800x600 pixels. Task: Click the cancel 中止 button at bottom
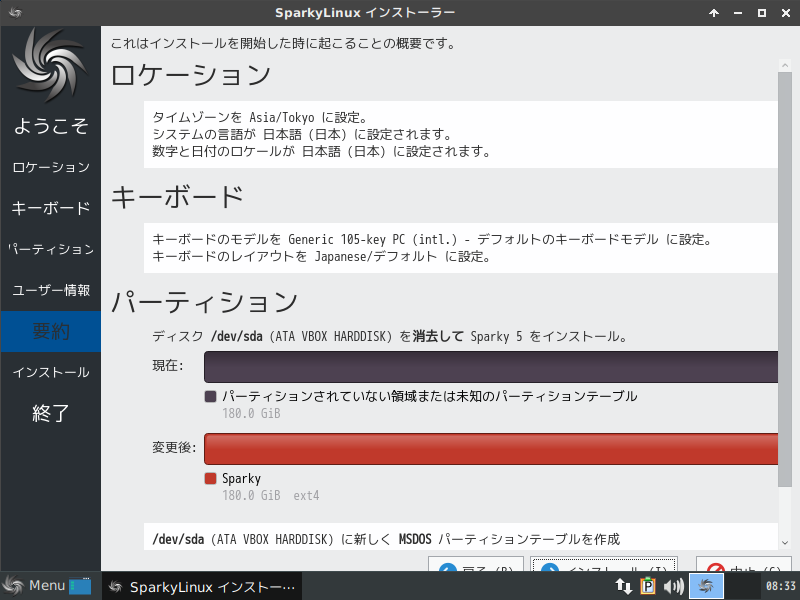(x=743, y=564)
